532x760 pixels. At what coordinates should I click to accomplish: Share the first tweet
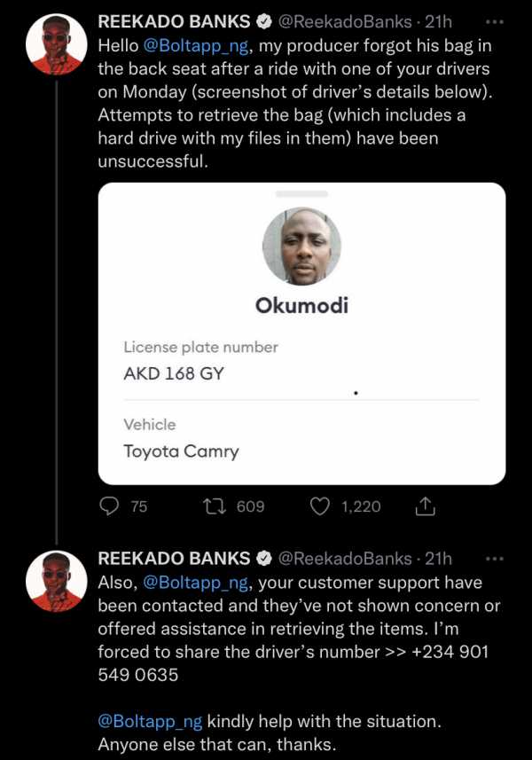click(x=425, y=506)
